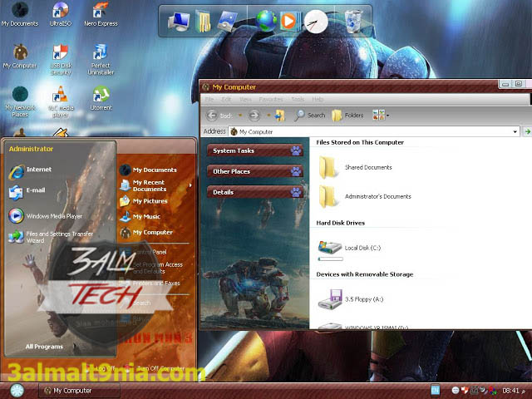Open the Forward history dropdown arrow
Image resolution: width=532 pixels, height=399 pixels.
pos(268,116)
